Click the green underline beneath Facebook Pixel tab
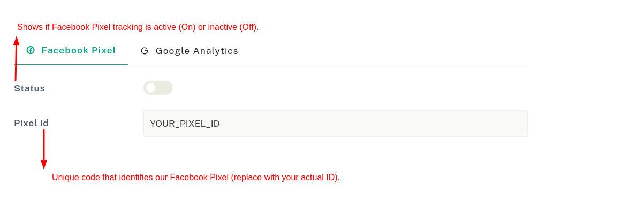Screen dimensions: 644x214 coord(71,65)
